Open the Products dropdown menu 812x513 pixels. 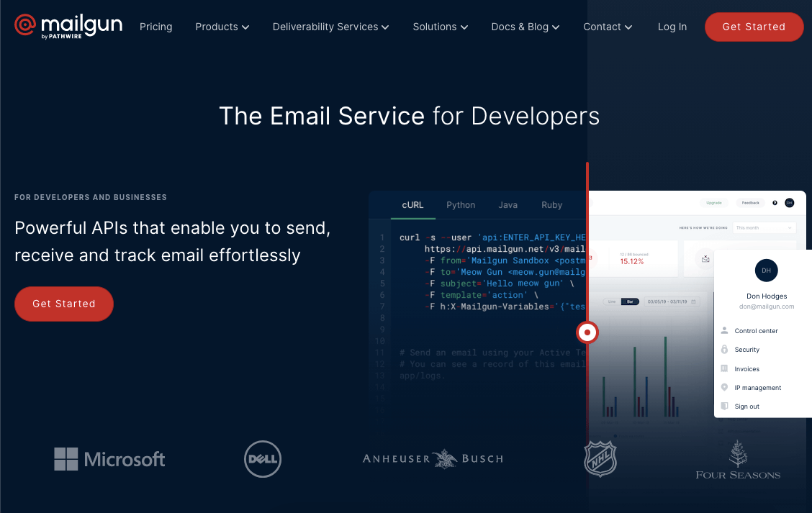click(222, 27)
